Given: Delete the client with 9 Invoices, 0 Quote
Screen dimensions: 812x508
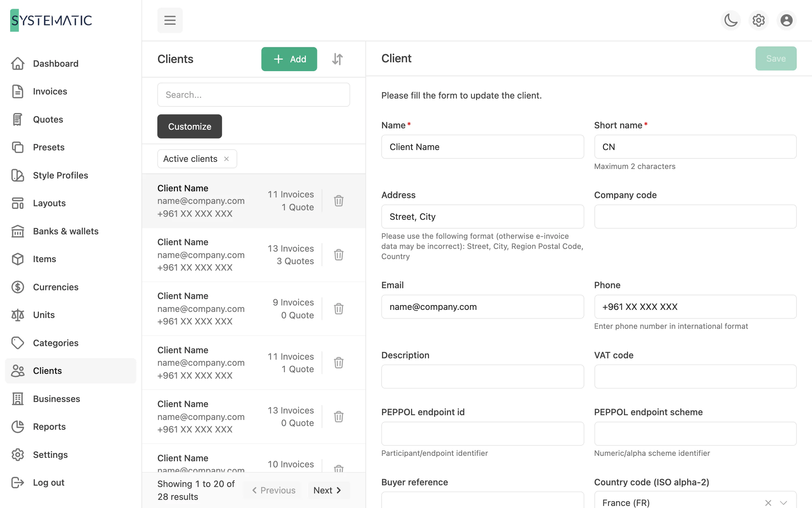Looking at the screenshot, I should coord(339,309).
